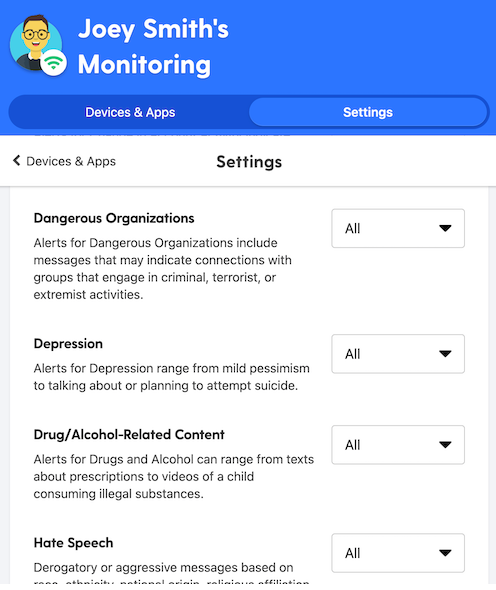Screen dimensions: 496x590
Task: Open the Depression alert level dropdown
Action: tap(398, 354)
